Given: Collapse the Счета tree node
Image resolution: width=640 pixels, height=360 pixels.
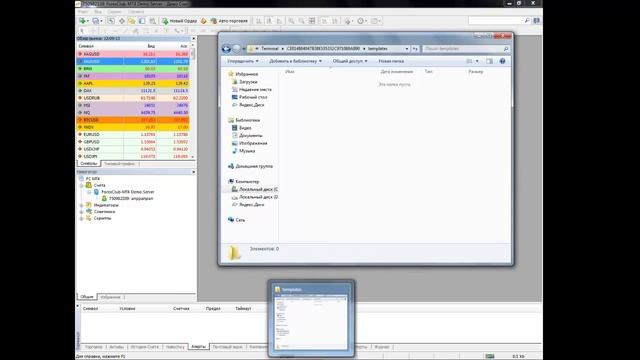Looking at the screenshot, I should [x=81, y=185].
